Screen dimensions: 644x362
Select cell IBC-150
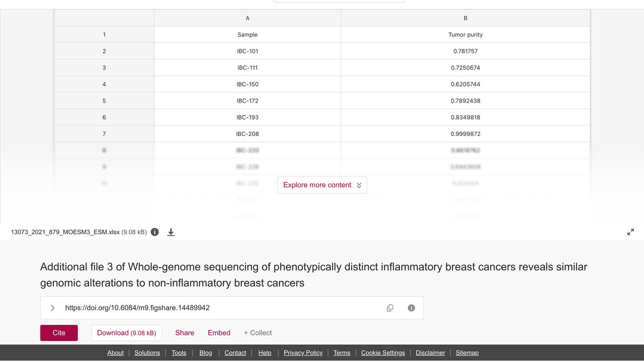click(248, 84)
